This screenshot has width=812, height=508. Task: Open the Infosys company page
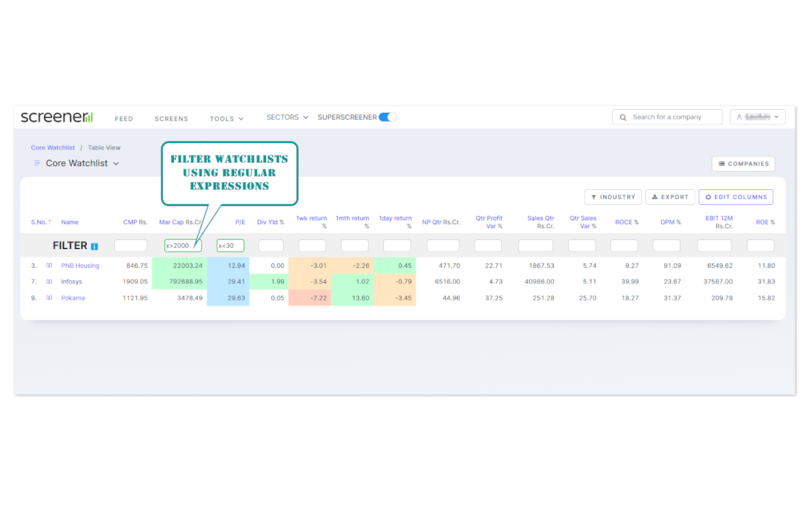tap(72, 281)
